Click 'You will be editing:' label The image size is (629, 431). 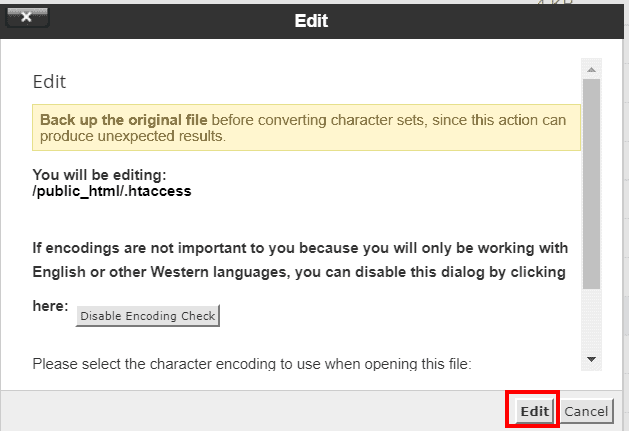99,175
